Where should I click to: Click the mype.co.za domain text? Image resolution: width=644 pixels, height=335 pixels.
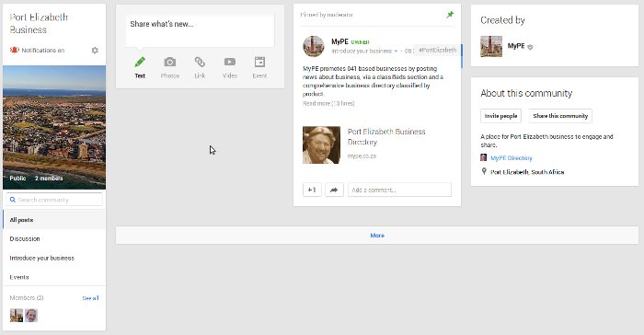[362, 156]
